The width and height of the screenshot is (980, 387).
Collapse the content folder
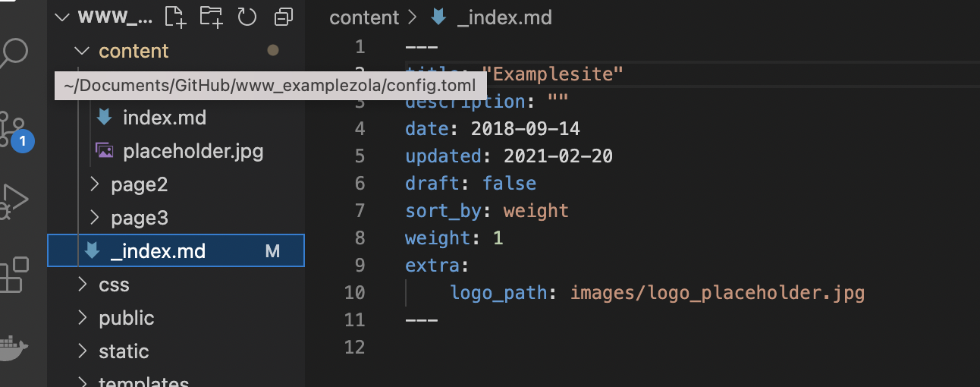coord(133,51)
